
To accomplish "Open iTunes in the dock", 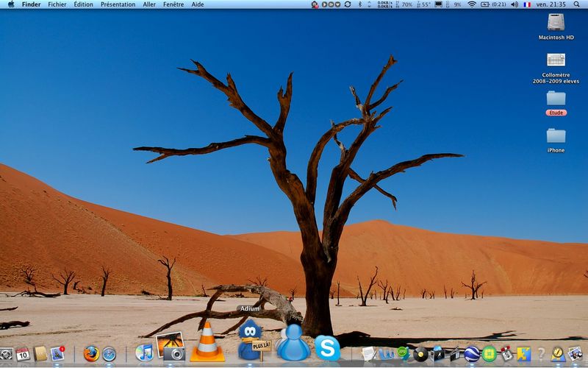I will click(144, 353).
